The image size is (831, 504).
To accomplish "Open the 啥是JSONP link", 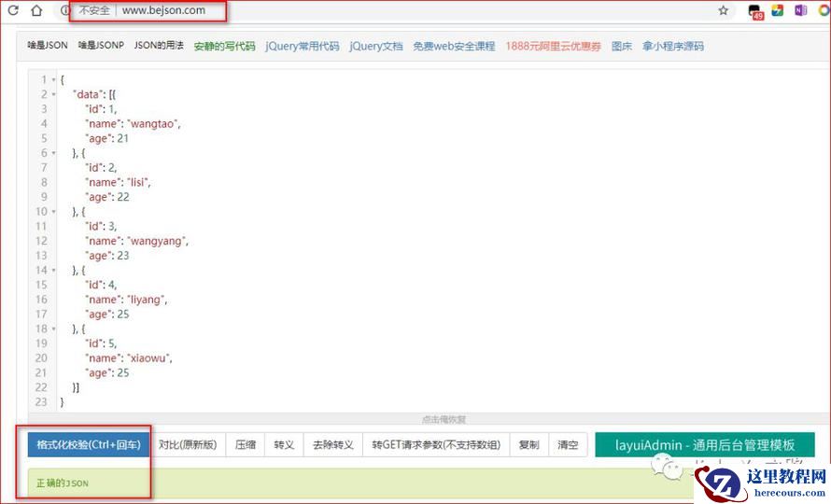I will 101,46.
